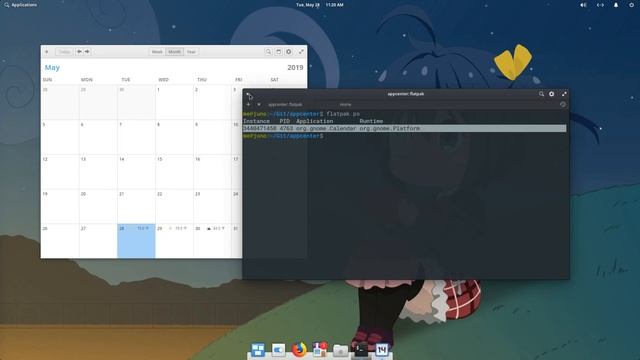Select May 1 in the calendar
Image resolution: width=640 pixels, height=360 pixels.
[x=174, y=102]
